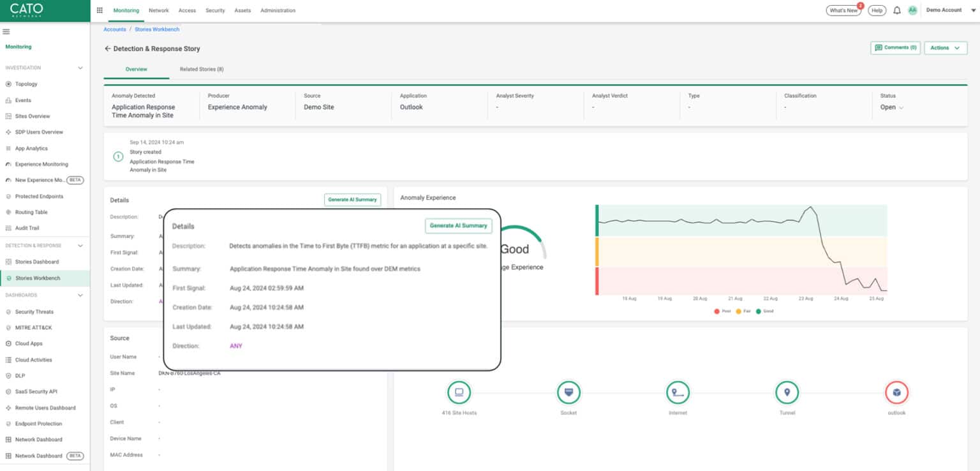Open the app grid waffle icon
This screenshot has height=471, width=980.
pos(99,10)
